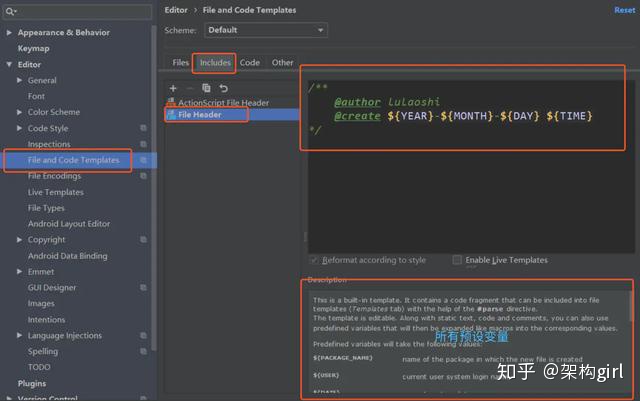Open Keymap settings
Viewport: 640px width, 401px height.
(33, 48)
